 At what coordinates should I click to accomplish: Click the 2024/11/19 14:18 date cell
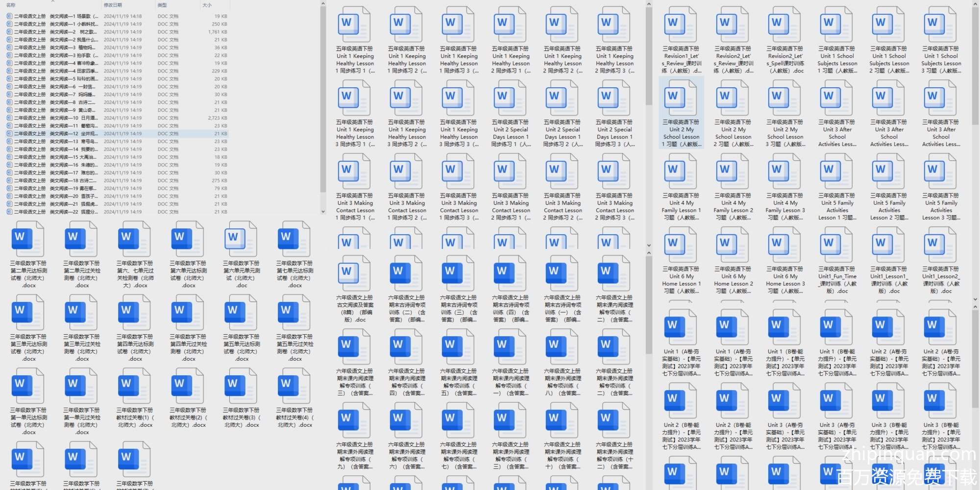click(122, 16)
